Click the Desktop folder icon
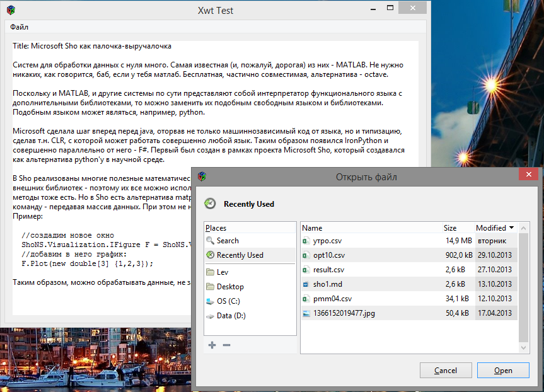This screenshot has height=392, width=544. pyautogui.click(x=210, y=286)
